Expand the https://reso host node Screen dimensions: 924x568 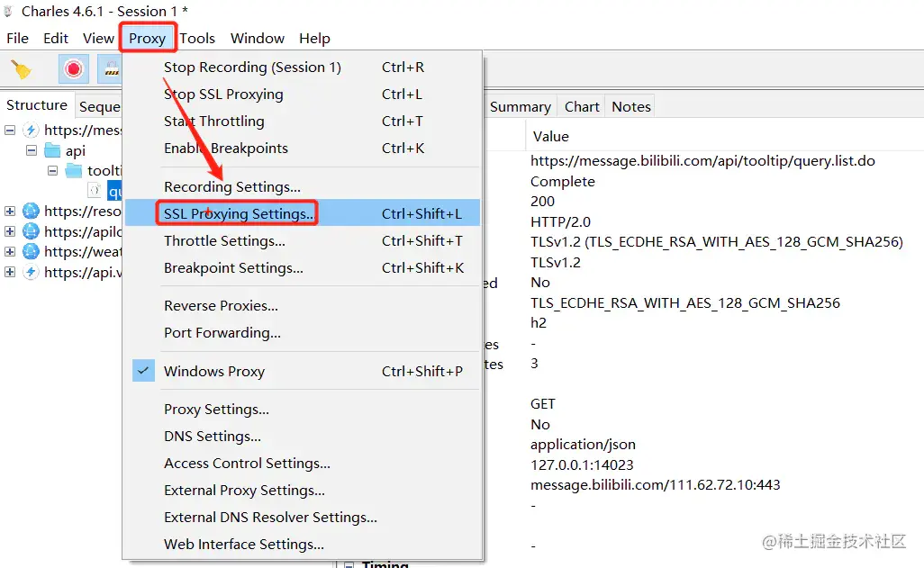pos(10,211)
